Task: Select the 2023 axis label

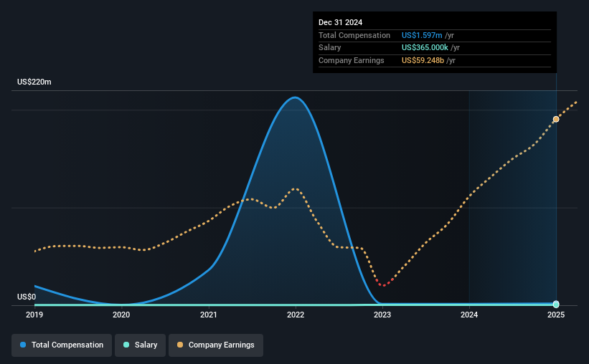Action: [382, 315]
